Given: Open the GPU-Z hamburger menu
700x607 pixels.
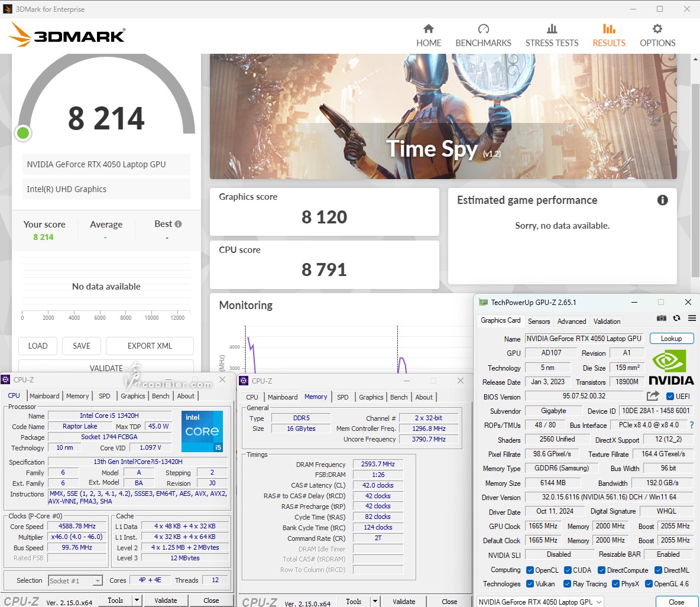Looking at the screenshot, I should click(x=692, y=318).
